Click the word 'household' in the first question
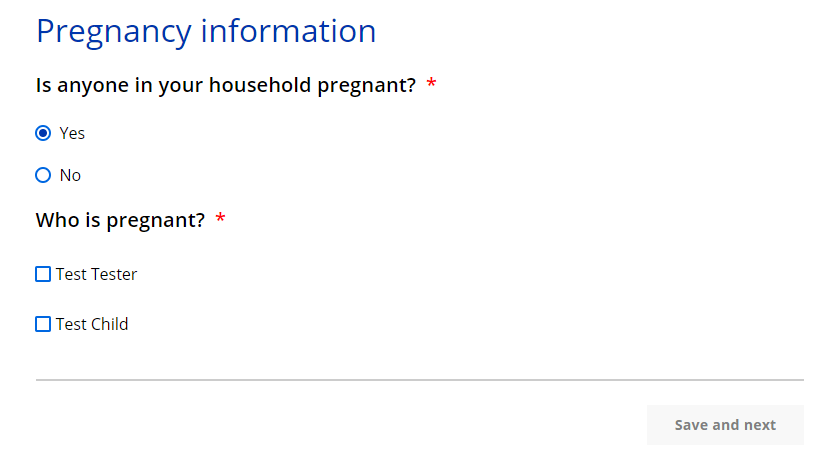This screenshot has height=473, width=831. (x=260, y=85)
